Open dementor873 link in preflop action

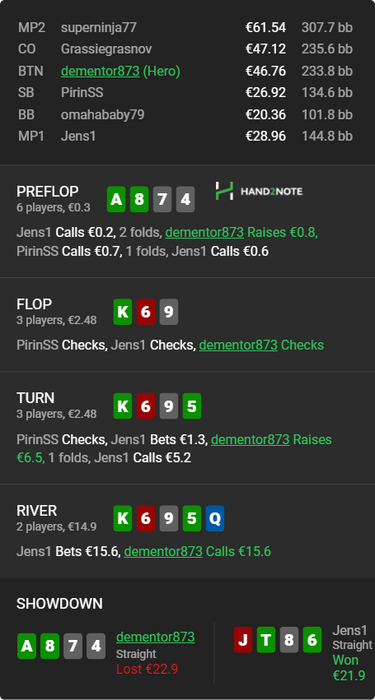[x=204, y=232]
